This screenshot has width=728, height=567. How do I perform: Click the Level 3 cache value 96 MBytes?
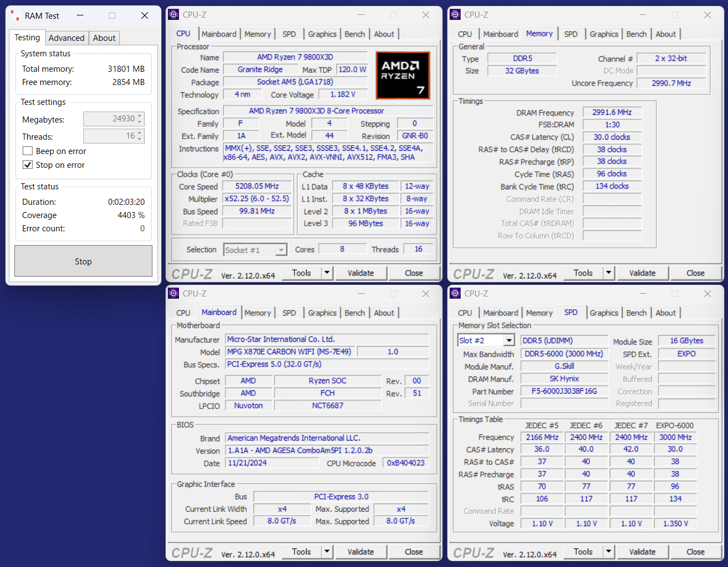coord(366,224)
